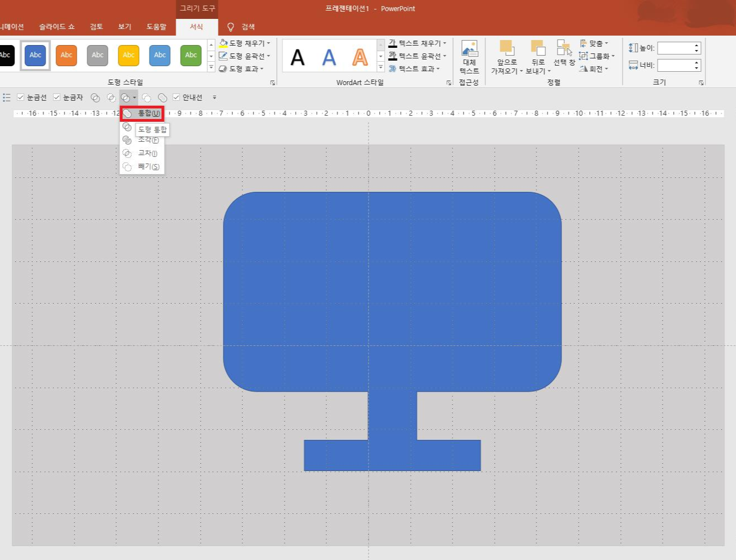
Task: Choose 교차(I) from the merge menu
Action: pyautogui.click(x=142, y=153)
